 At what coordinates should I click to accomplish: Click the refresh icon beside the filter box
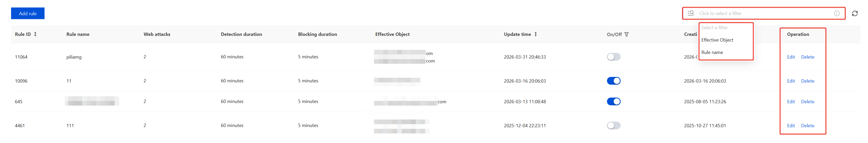tap(855, 13)
